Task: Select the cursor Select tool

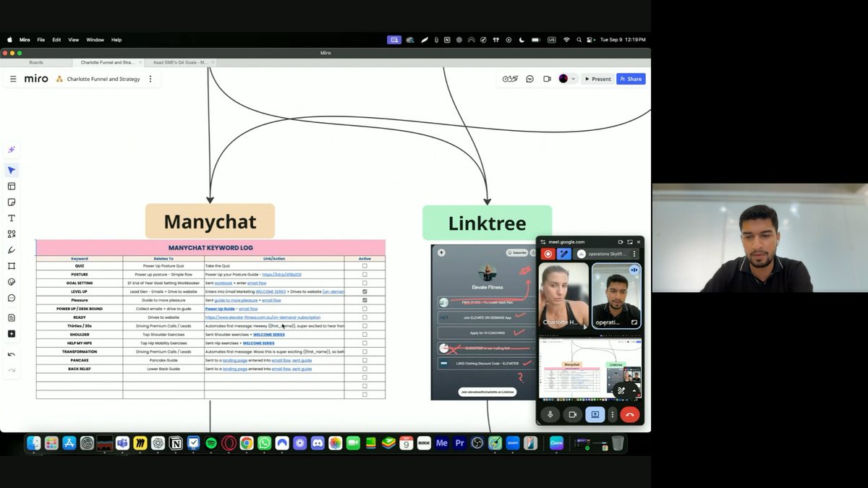Action: [12, 171]
